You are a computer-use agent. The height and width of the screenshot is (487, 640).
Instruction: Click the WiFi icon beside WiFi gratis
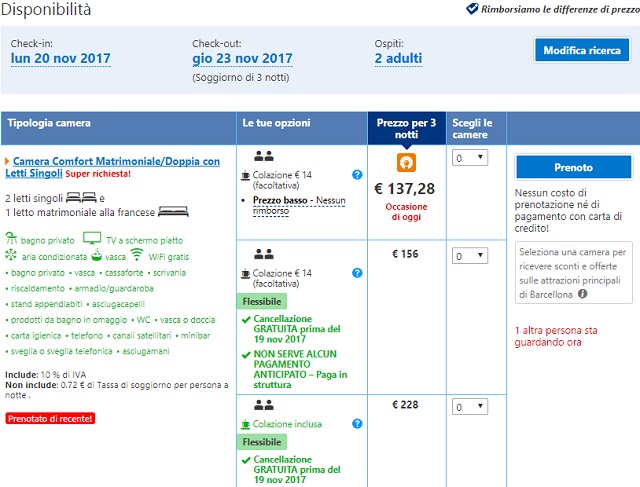pos(137,254)
